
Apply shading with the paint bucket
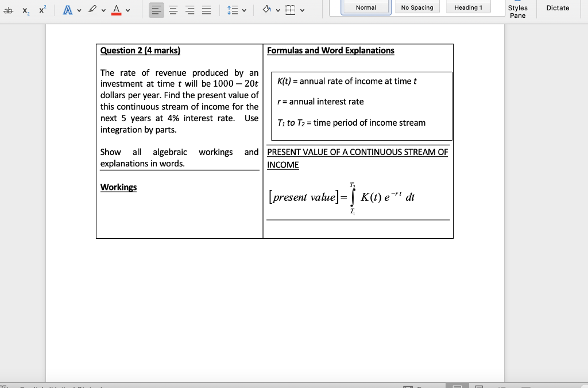[266, 10]
